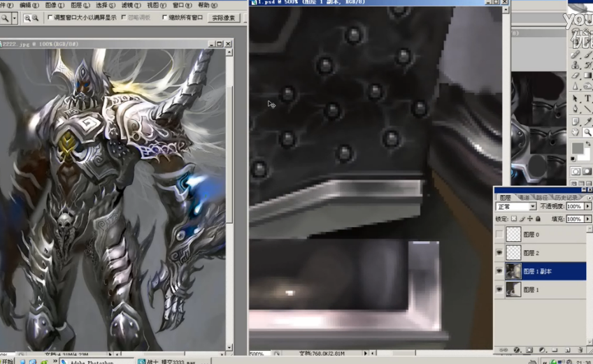This screenshot has width=593, height=364.
Task: Select layer 图层 1 row
Action: (540, 289)
